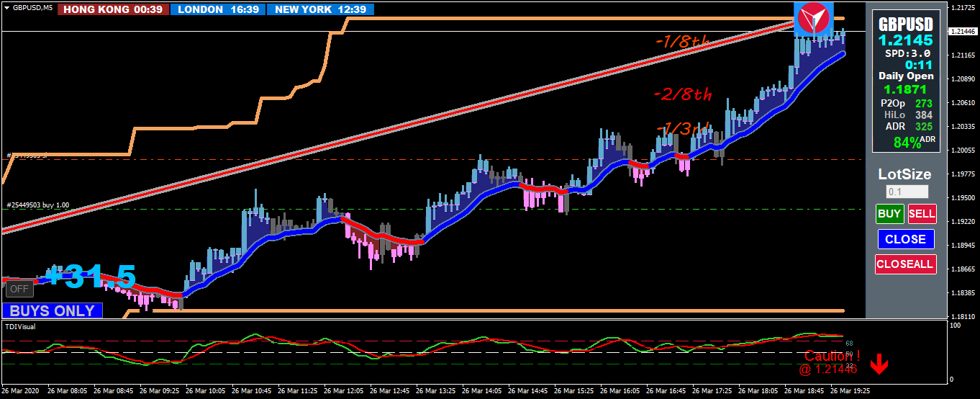Viewport: 980px width, 399px height.
Task: Click the red logo icon on chart
Action: 814,19
